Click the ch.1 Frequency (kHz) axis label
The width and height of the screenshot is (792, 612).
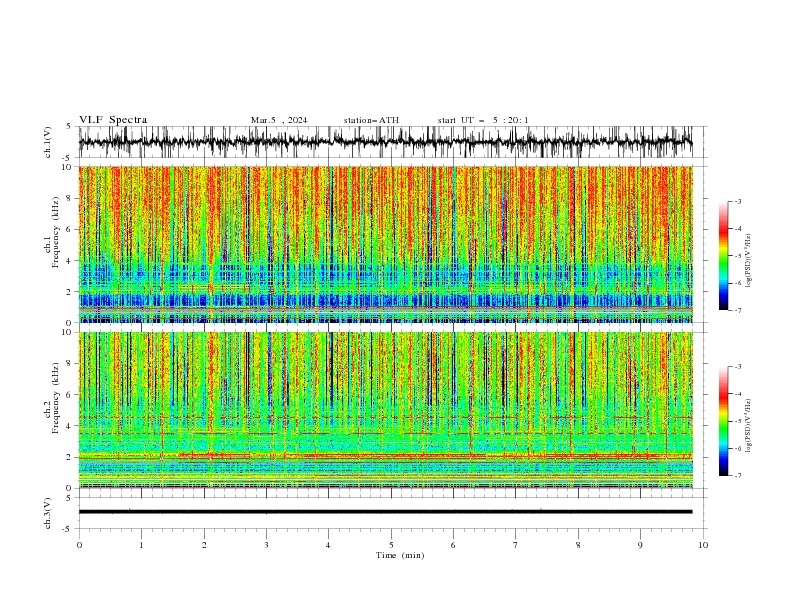pyautogui.click(x=52, y=230)
